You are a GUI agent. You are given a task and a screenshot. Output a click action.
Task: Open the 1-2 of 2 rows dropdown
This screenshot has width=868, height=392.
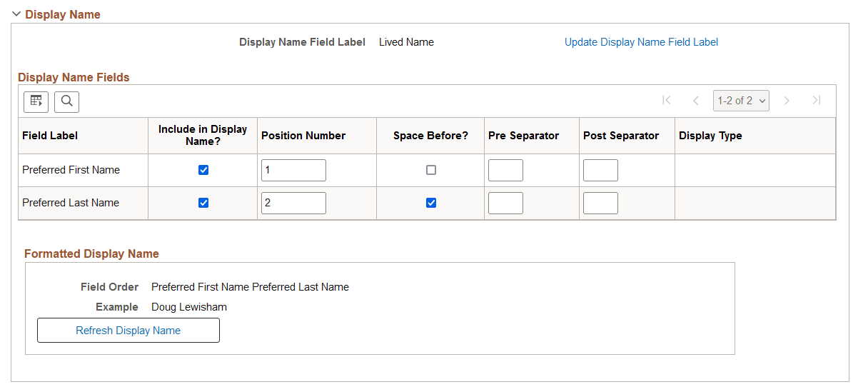click(741, 101)
